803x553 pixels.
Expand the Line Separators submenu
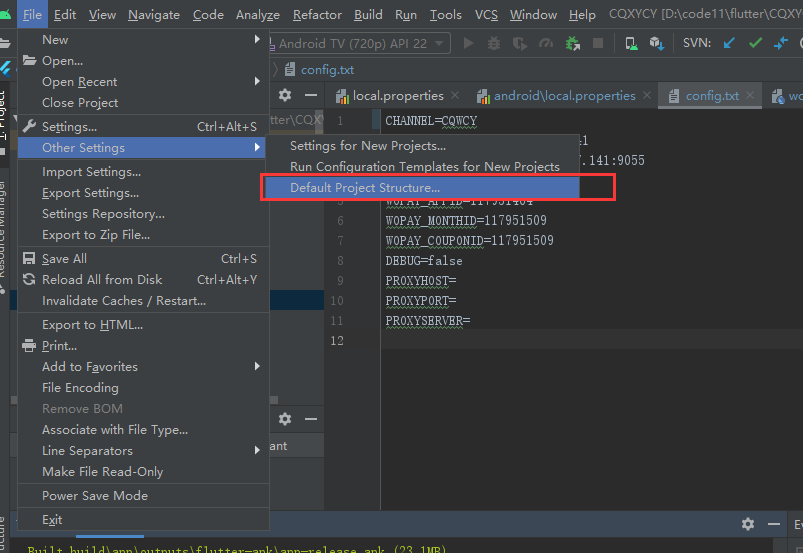tap(143, 451)
